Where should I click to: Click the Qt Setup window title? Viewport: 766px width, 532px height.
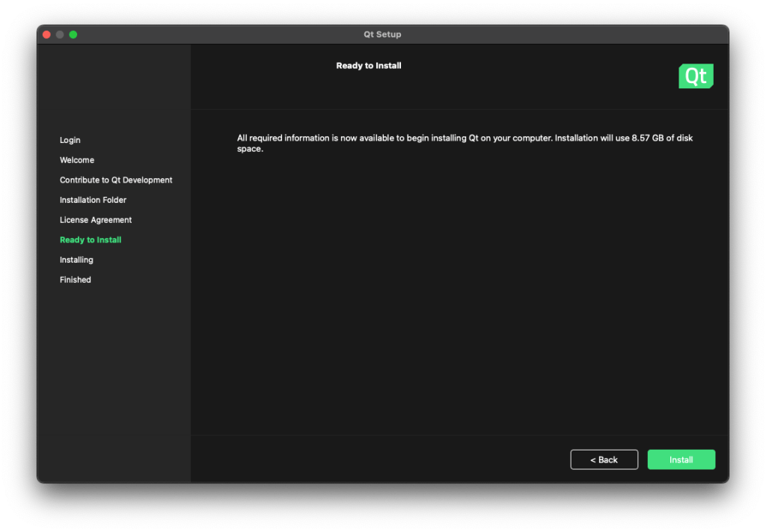(x=382, y=34)
